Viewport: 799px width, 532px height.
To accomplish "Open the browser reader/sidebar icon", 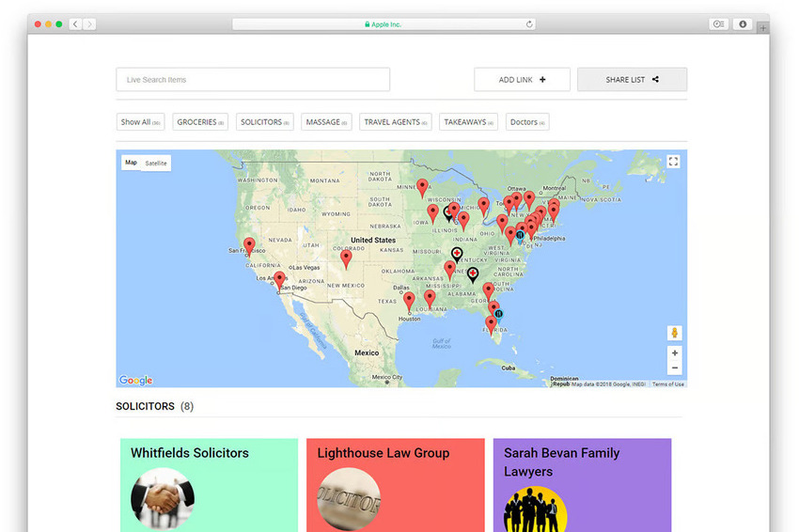I will pos(718,23).
